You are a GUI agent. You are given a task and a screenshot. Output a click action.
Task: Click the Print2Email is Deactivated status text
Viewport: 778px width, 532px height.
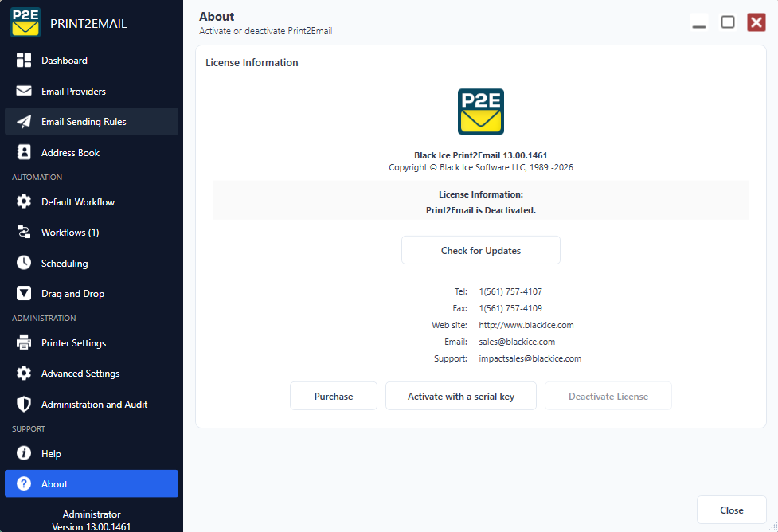(x=481, y=210)
